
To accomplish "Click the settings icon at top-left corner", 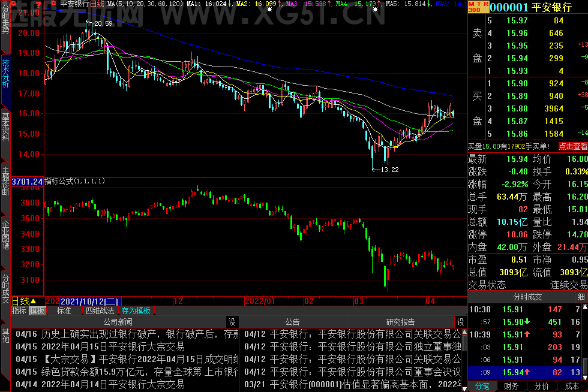I will click(14, 4).
